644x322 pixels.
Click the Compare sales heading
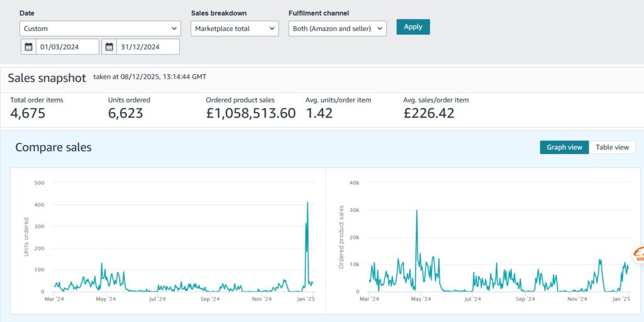click(x=53, y=147)
